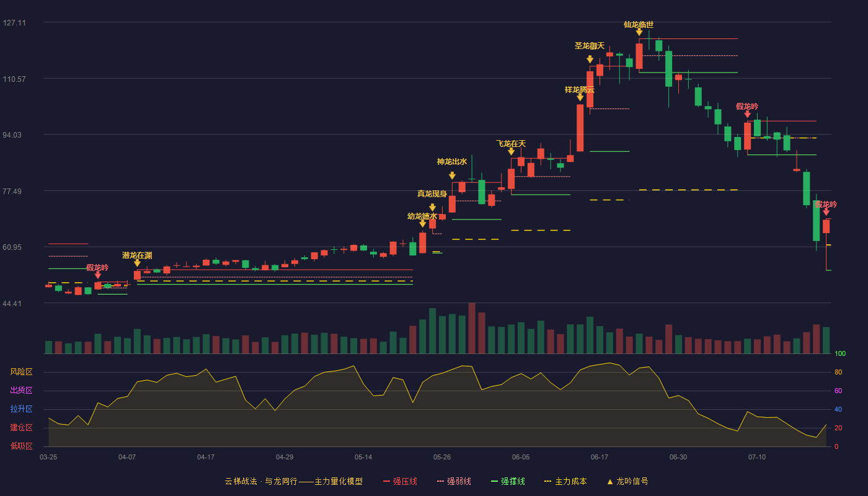This screenshot has width=868, height=496.
Task: Click the magenta 60 indicator scale value
Action: tap(838, 391)
